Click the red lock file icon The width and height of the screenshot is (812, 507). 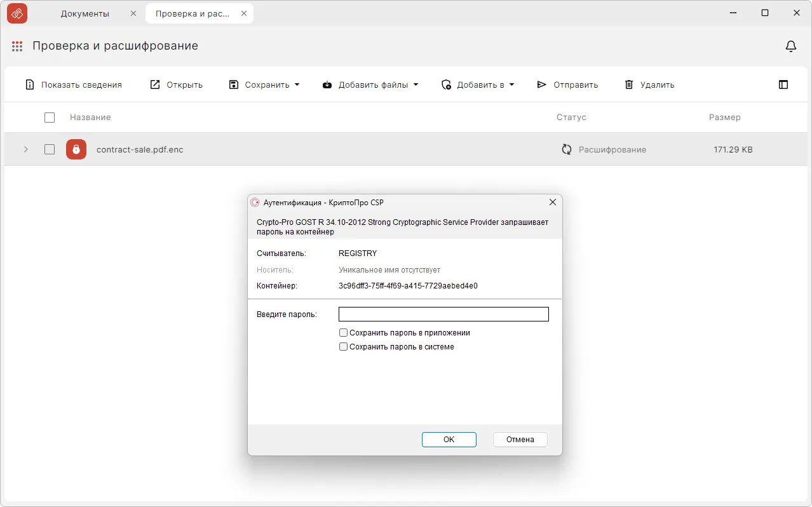pos(76,149)
